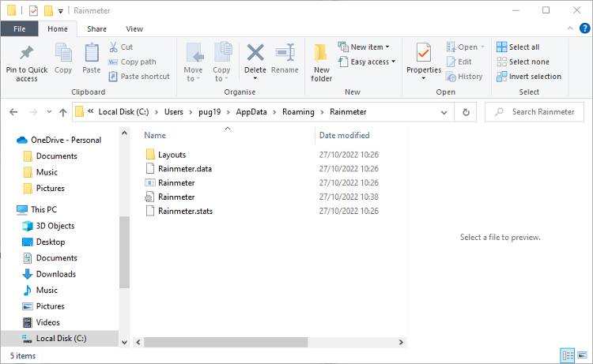Sort by Date modified column header
The width and height of the screenshot is (593, 364).
pos(344,135)
